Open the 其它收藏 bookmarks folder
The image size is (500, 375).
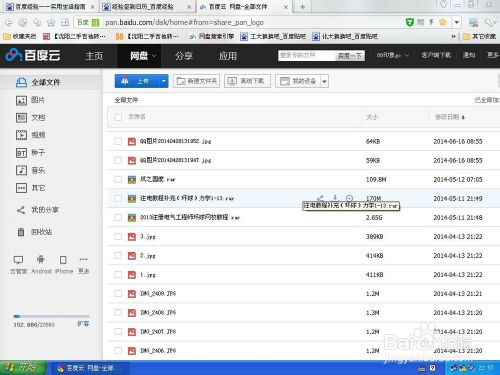pos(480,36)
